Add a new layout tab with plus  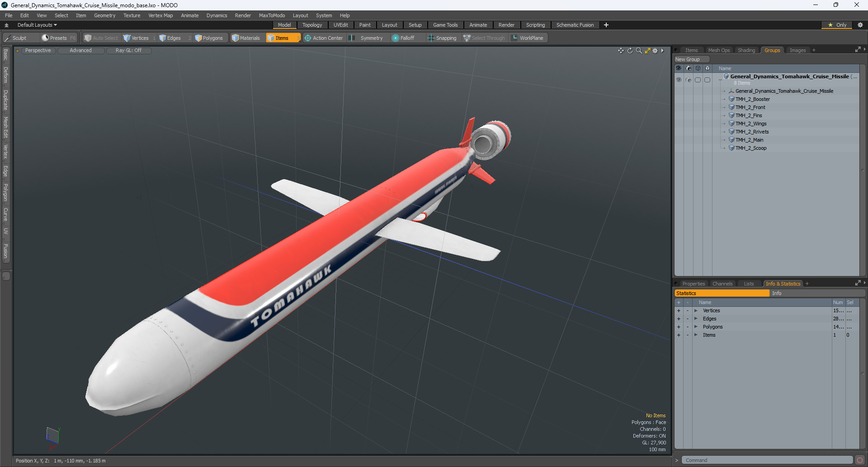click(x=606, y=25)
